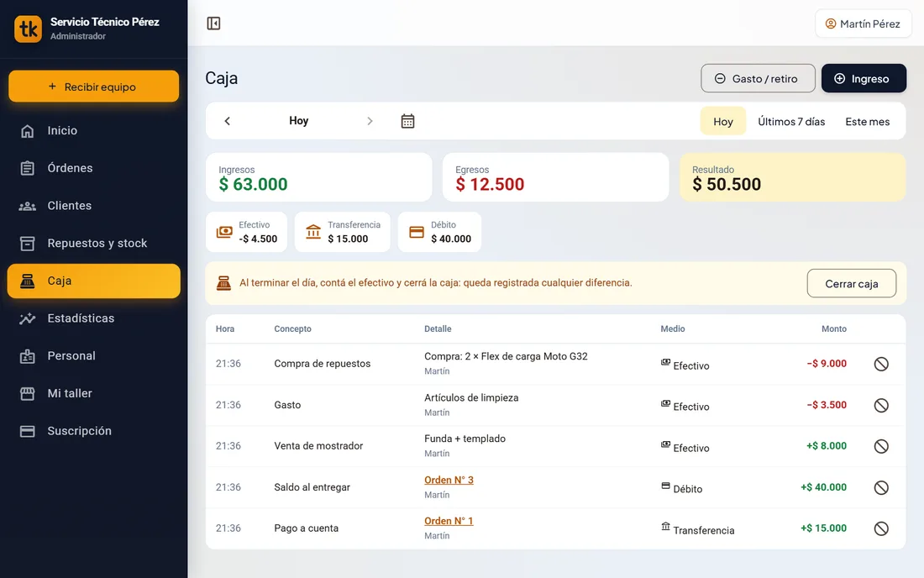
Task: Click the Hoy date label between arrows
Action: [x=299, y=121]
